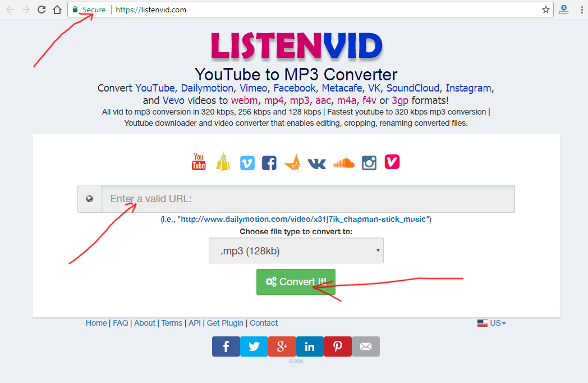Open the FAQ footer link
Screen dimensions: 588x383
[x=121, y=323]
